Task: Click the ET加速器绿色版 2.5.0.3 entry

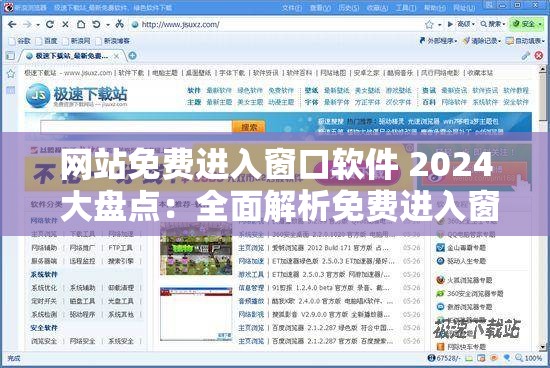Action: point(334,261)
